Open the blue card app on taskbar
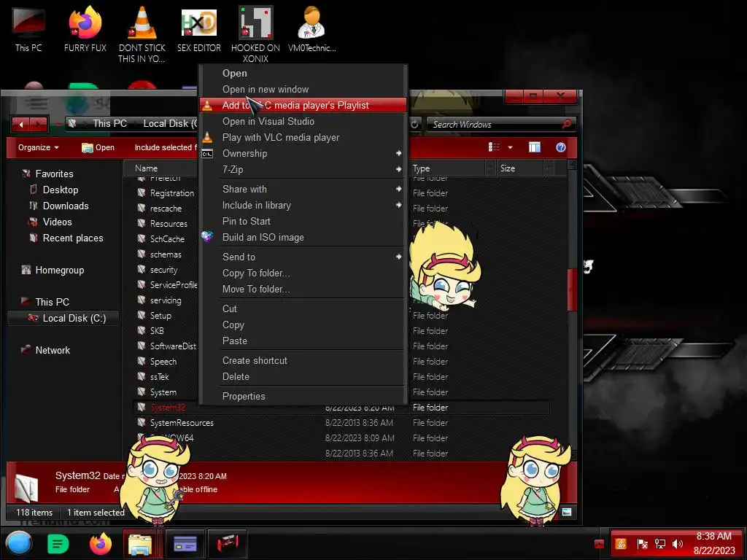The width and height of the screenshot is (747, 560). point(185,543)
